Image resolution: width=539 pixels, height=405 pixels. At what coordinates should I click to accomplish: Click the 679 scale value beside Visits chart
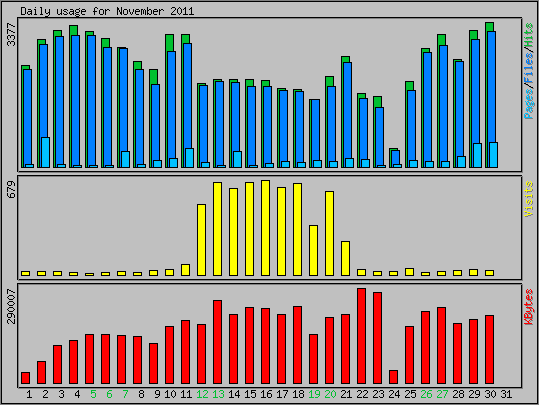click(11, 189)
